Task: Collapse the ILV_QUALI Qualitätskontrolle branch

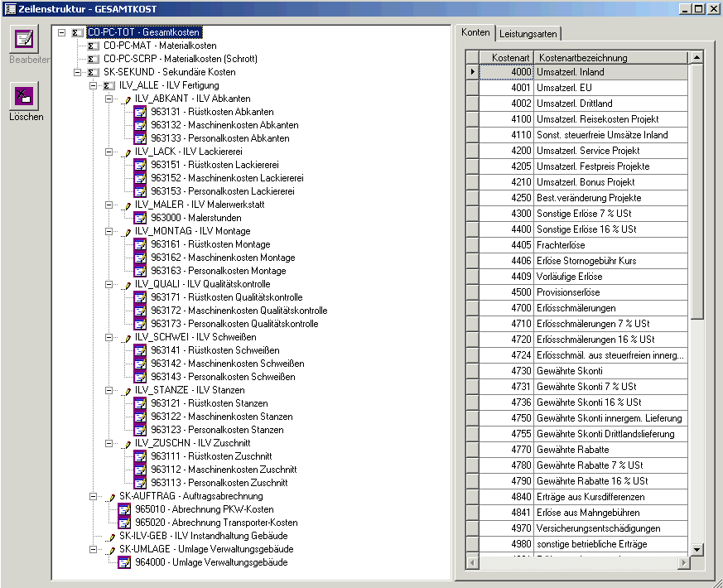Action: point(108,285)
